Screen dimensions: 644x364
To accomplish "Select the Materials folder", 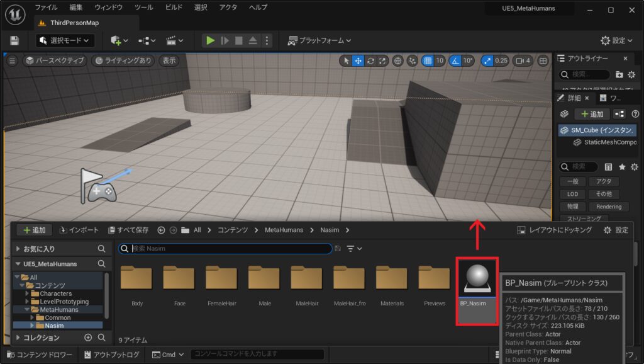I will [392, 286].
